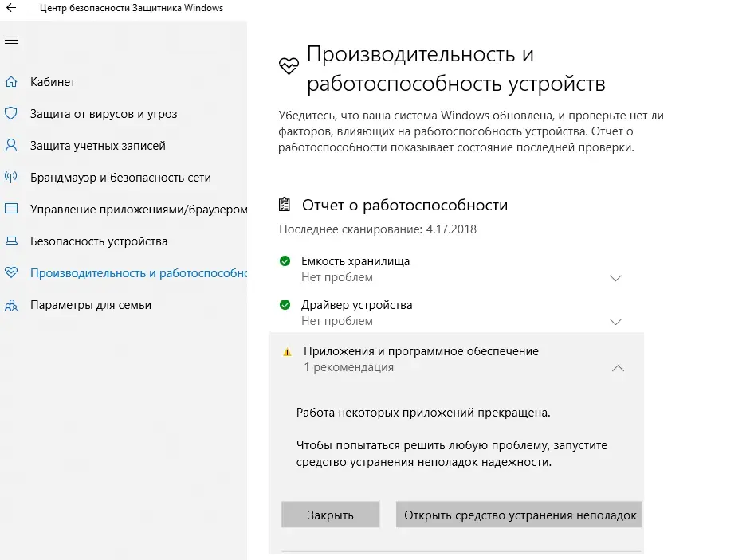Click the laptop icon for device security
Image resolution: width=754 pixels, height=560 pixels.
tap(11, 241)
